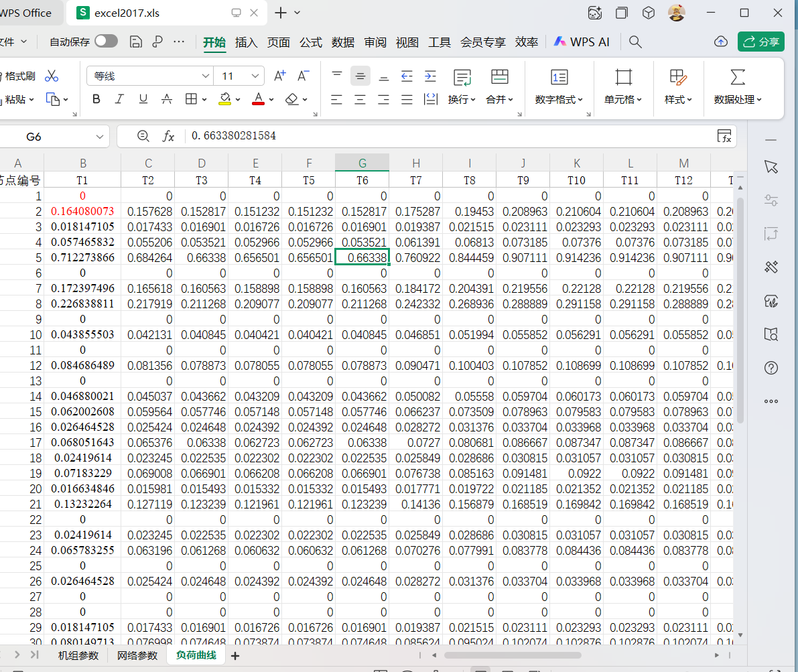Click the WPS AI button

click(582, 42)
